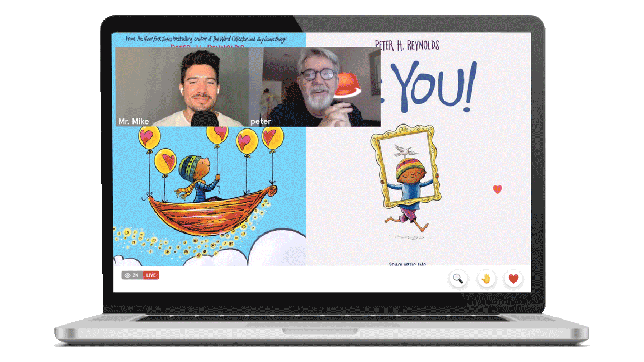Click the New York Times bestselling tagline

[206, 39]
